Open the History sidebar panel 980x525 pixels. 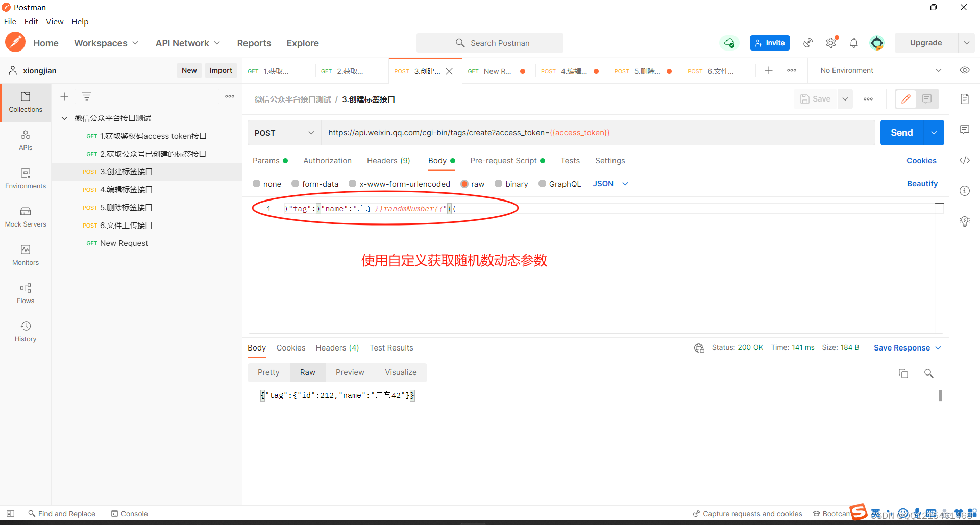point(26,332)
